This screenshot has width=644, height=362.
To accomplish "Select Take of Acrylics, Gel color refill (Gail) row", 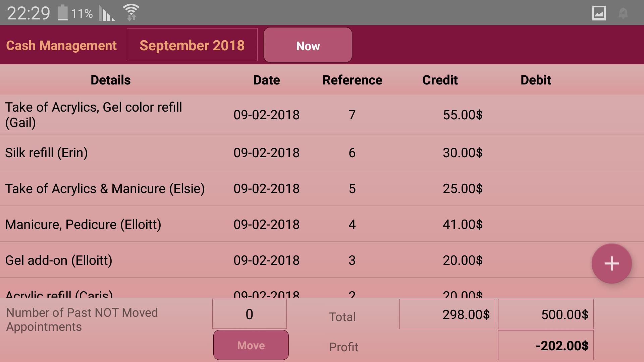I will tap(322, 115).
